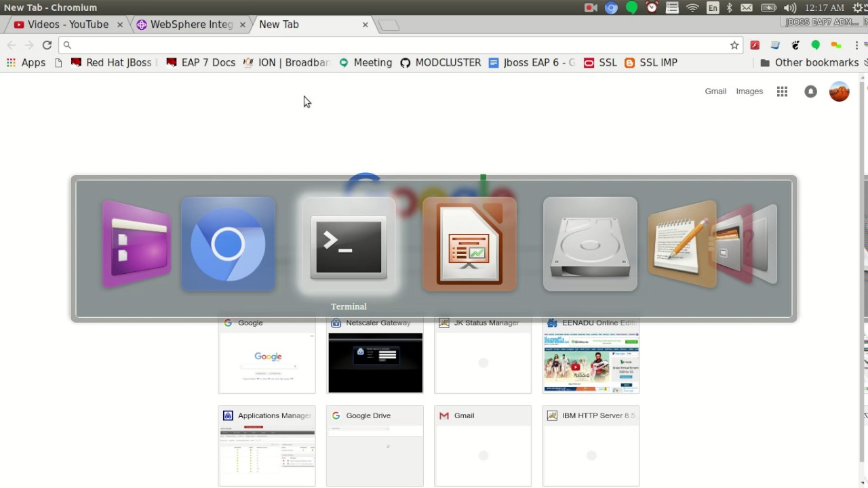Open the Other bookmarks folder

809,62
